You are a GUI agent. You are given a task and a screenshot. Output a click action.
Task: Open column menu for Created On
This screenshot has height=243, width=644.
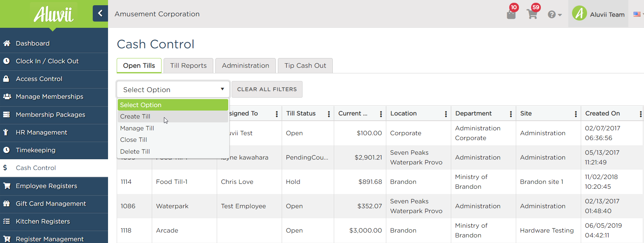coord(641,114)
